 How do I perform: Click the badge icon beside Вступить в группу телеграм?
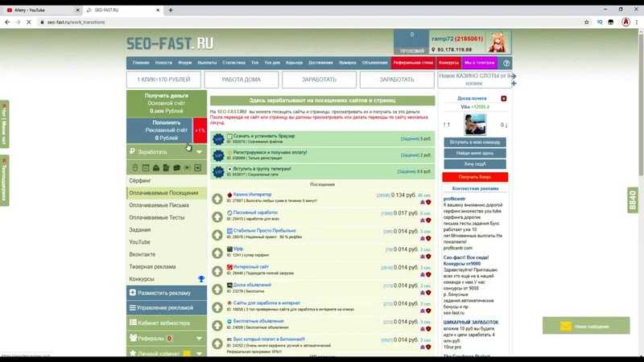218,171
